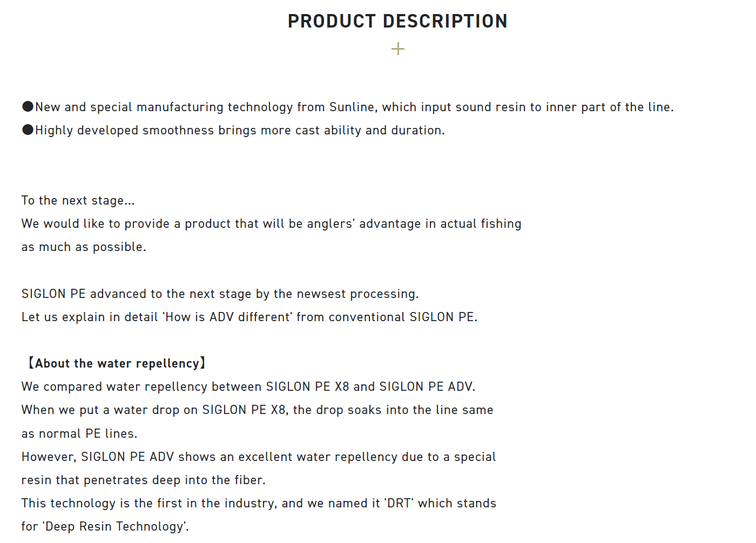This screenshot has height=543, width=756.
Task: Click the PRODUCT DESCRIPTION heading
Action: point(398,21)
